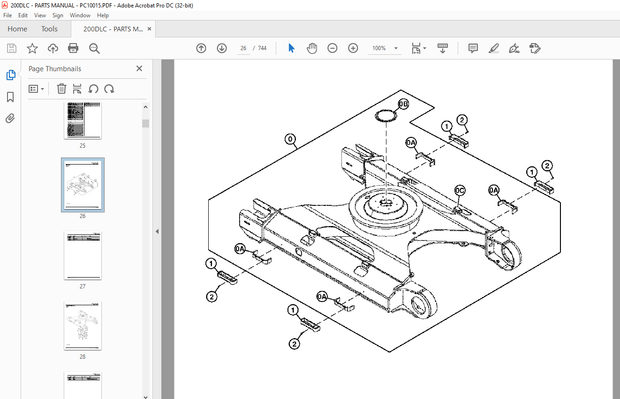Image resolution: width=620 pixels, height=399 pixels.
Task: Collapse the navigation pane with arrow
Action: (157, 231)
